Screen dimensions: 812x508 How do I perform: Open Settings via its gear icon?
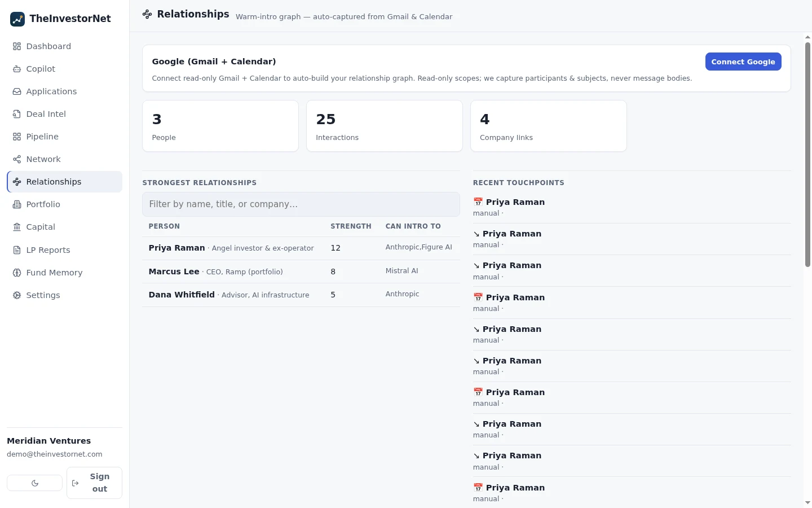pyautogui.click(x=17, y=295)
